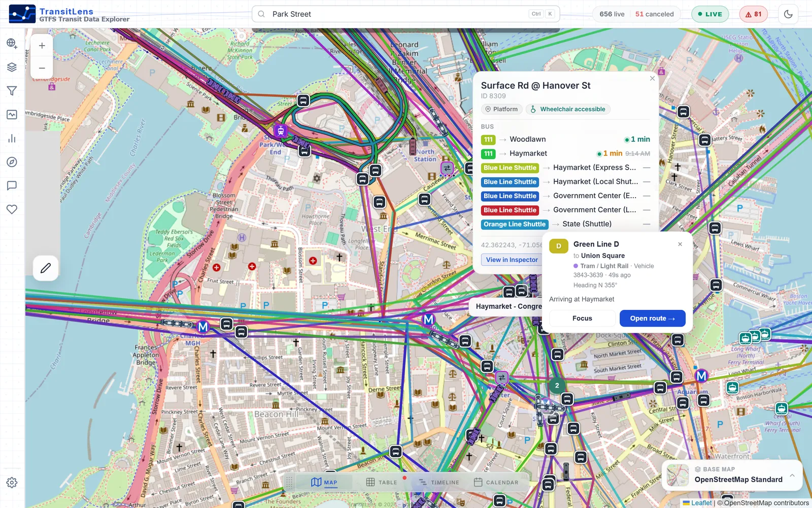
Task: Click the Platform tag chip
Action: click(x=501, y=109)
